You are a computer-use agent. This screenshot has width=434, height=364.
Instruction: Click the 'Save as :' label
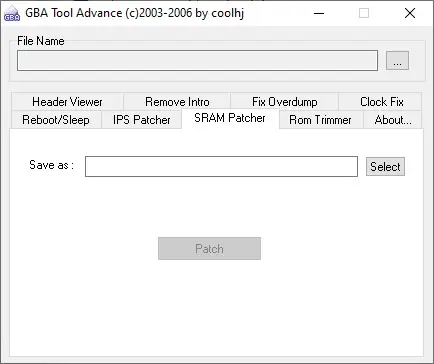pos(51,165)
